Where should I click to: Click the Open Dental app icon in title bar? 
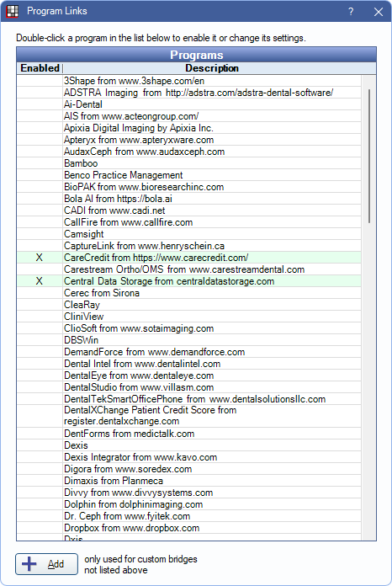(x=13, y=11)
